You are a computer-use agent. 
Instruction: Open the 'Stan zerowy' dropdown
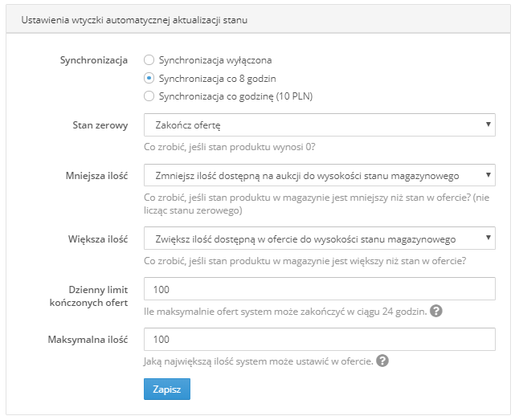[320, 124]
